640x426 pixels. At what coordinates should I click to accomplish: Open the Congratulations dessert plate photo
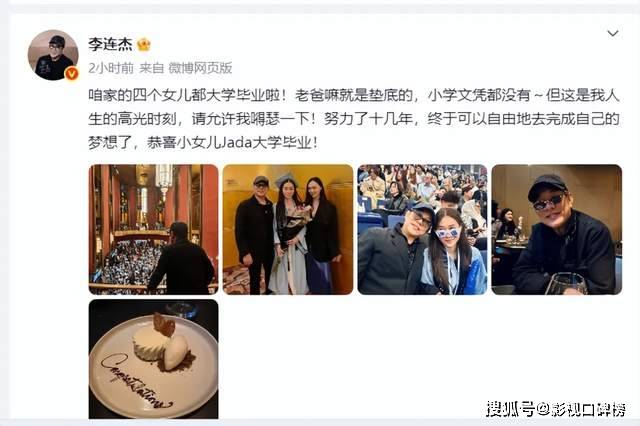click(x=153, y=359)
